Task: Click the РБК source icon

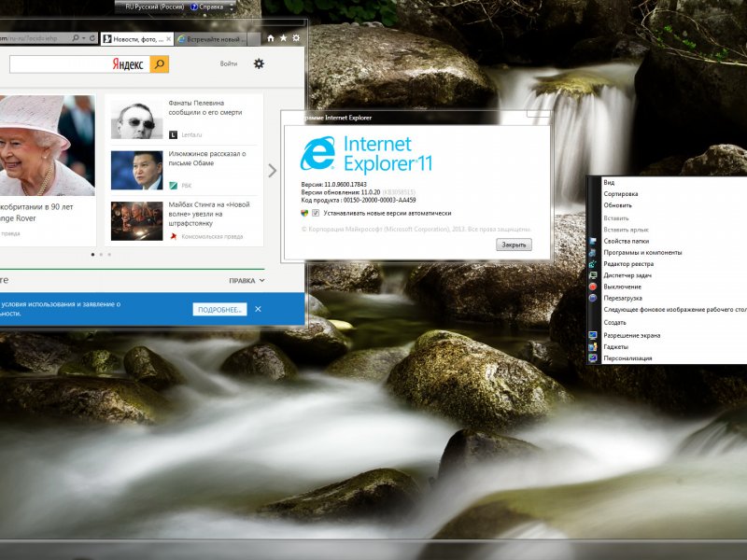Action: coord(174,186)
